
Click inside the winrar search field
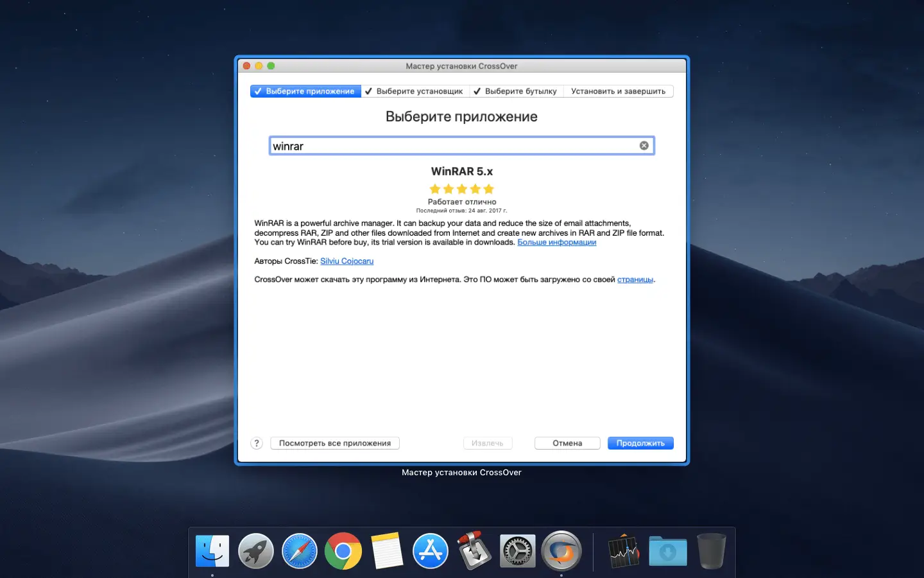point(449,145)
